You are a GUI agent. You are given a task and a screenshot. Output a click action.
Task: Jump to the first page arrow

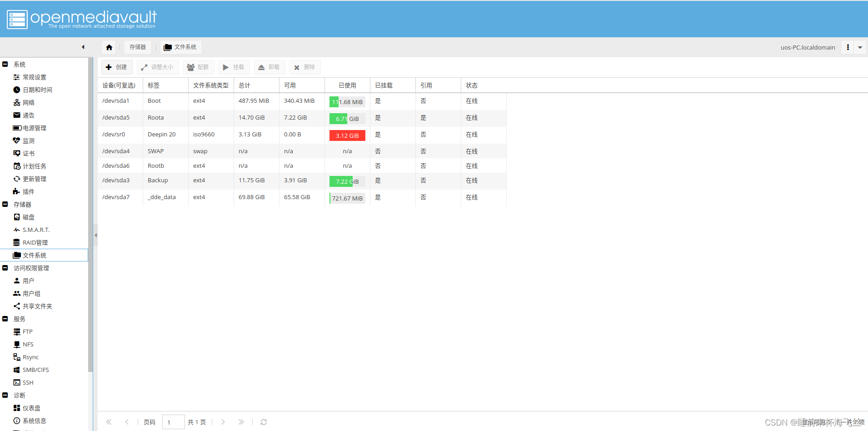tap(109, 422)
